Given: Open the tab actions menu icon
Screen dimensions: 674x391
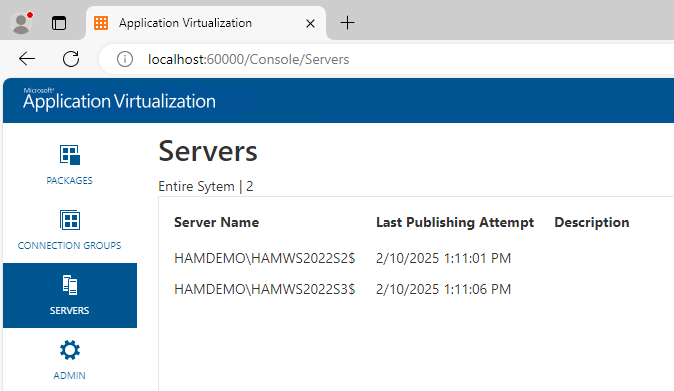Looking at the screenshot, I should tap(59, 23).
